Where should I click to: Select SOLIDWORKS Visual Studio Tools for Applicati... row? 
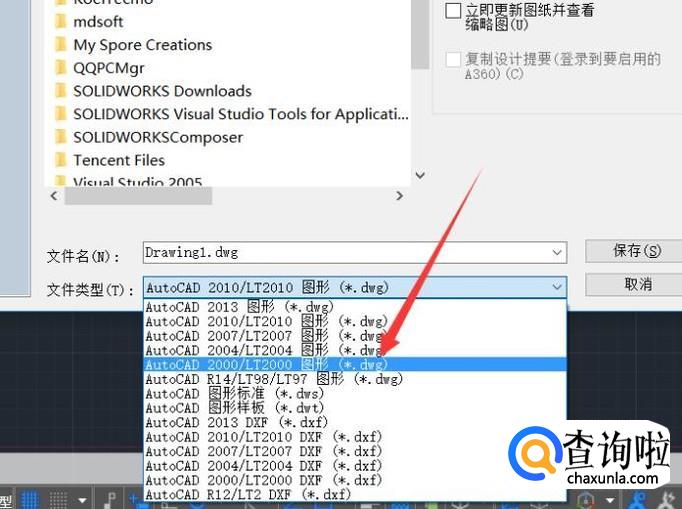[x=241, y=114]
